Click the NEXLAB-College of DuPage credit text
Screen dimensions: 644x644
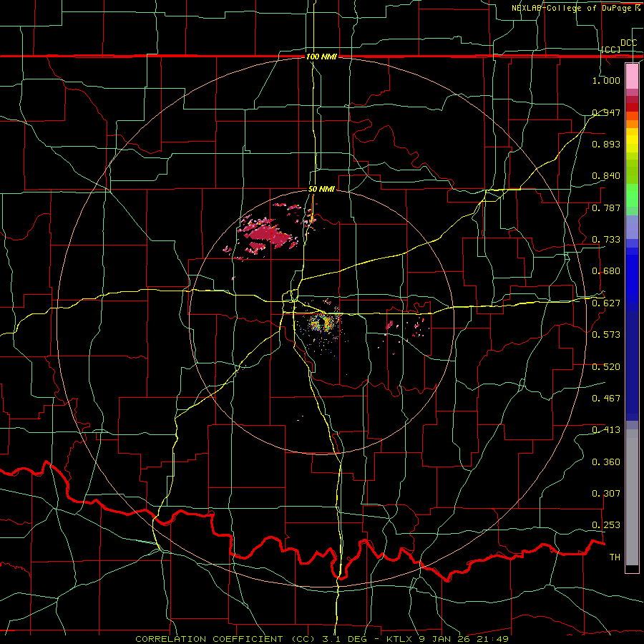575,8
